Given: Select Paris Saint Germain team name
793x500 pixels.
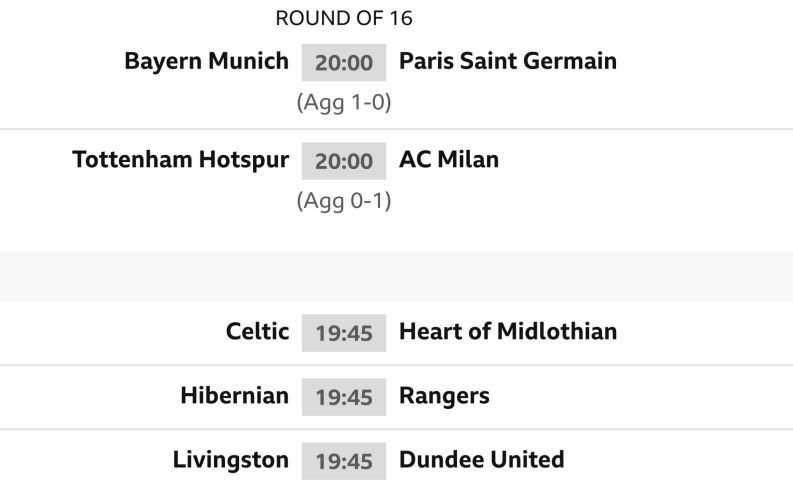Looking at the screenshot, I should coord(507,62).
